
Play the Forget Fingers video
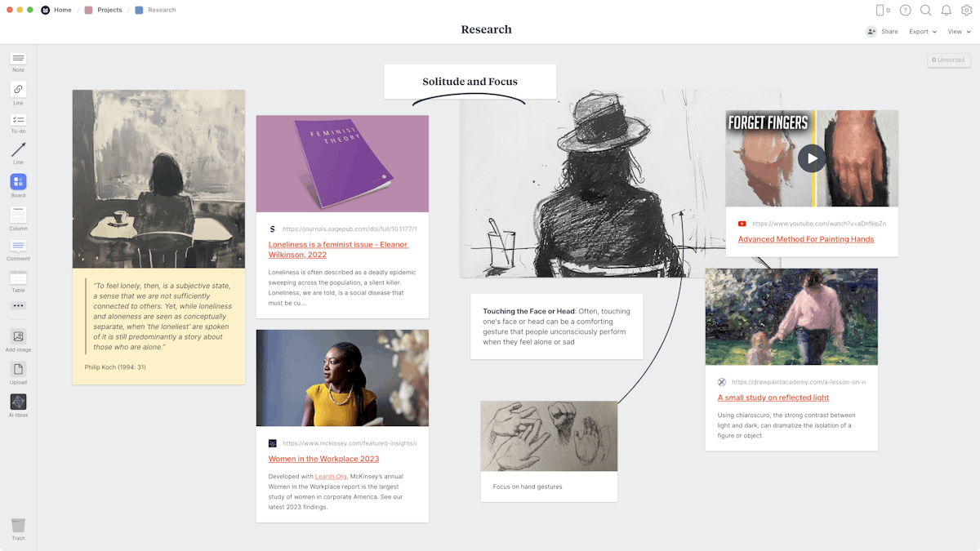(x=811, y=158)
